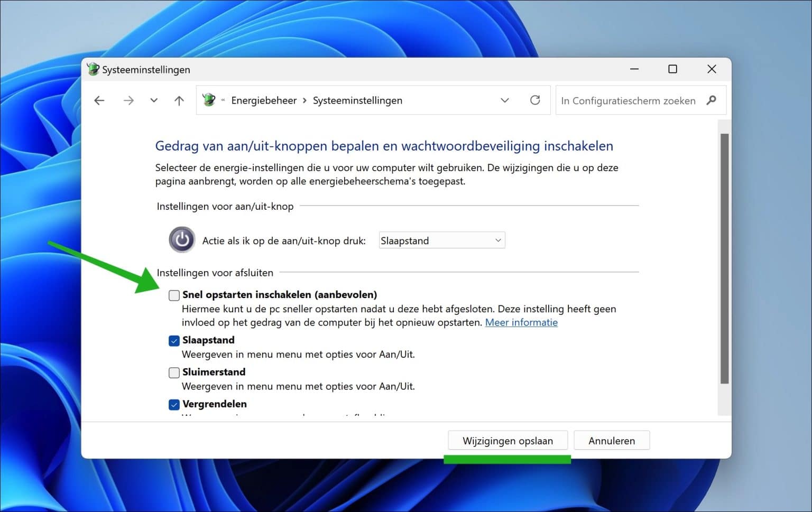Click the forward navigation arrow
Screen dimensions: 812x512
pyautogui.click(x=128, y=100)
